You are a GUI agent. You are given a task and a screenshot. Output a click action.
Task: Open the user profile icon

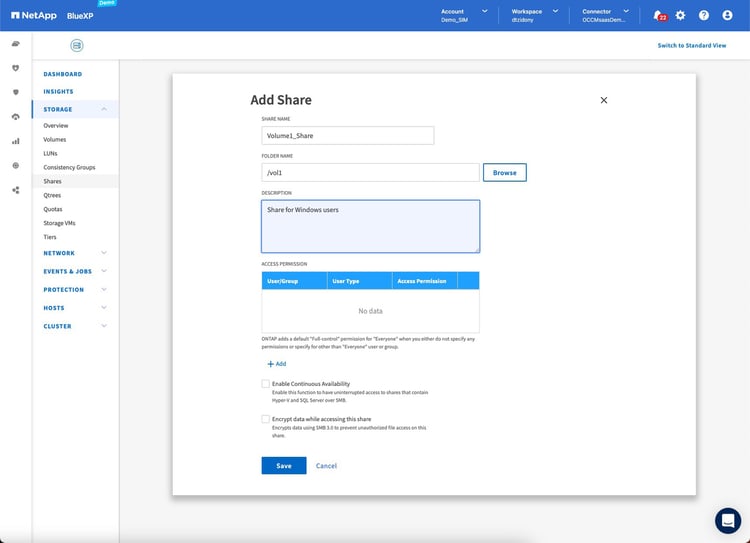(x=728, y=15)
